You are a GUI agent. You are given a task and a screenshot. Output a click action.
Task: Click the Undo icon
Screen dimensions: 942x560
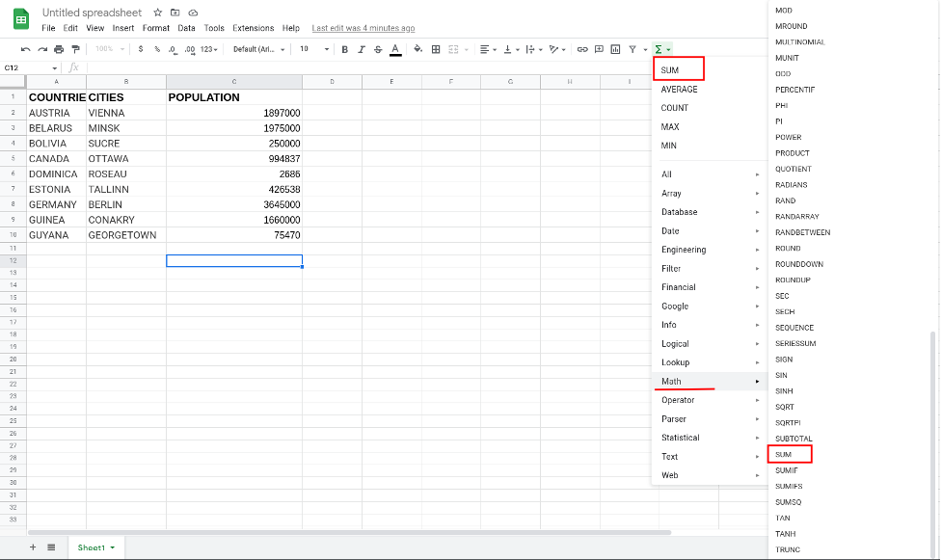pos(25,49)
